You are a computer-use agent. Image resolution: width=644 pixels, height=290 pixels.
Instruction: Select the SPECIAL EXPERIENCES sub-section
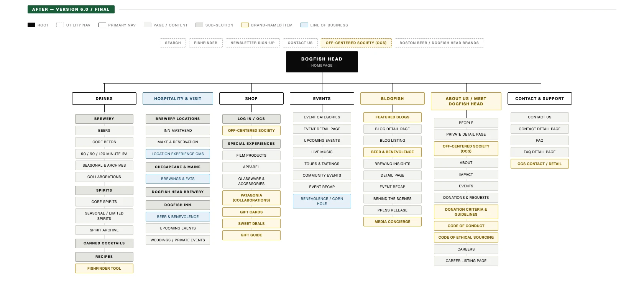(x=251, y=144)
